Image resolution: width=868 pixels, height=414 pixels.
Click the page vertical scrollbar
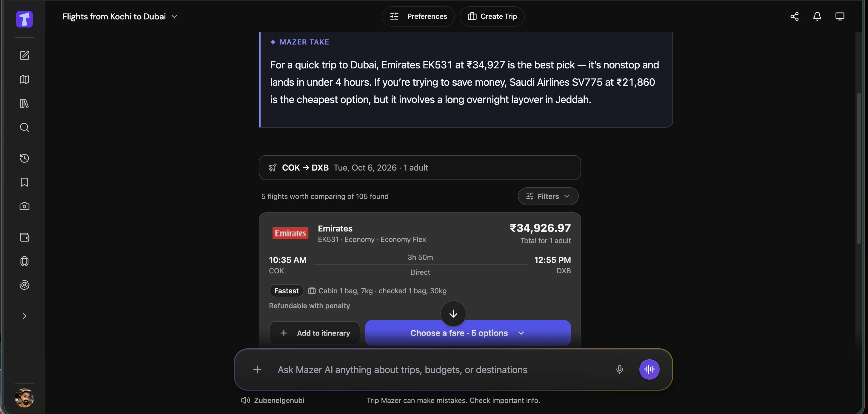point(859,168)
